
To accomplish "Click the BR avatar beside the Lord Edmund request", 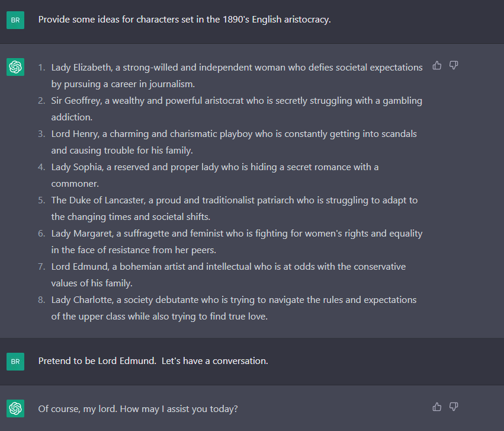I will point(15,361).
